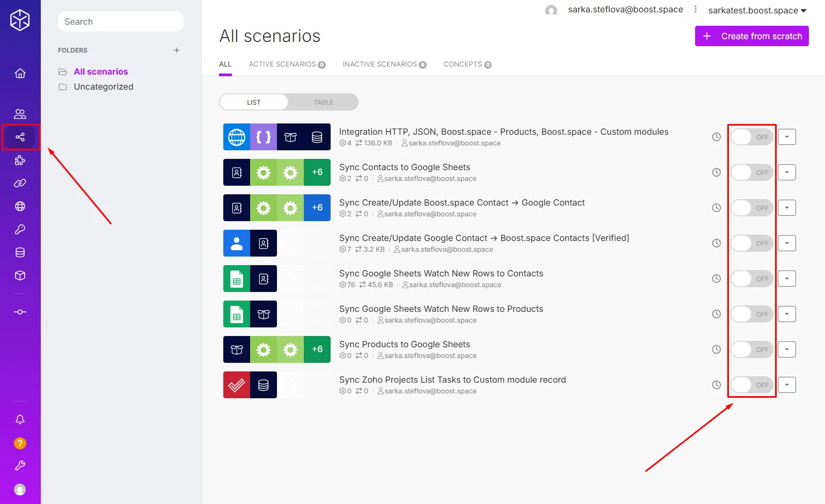Turn on Sync Google Sheets Rows to Contacts
The height and width of the screenshot is (504, 825).
[x=752, y=279]
